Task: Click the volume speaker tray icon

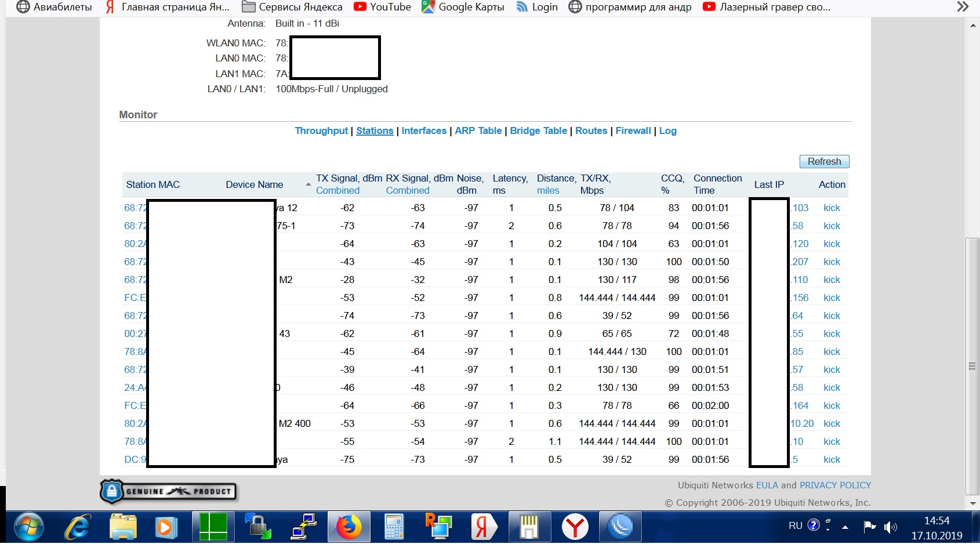Action: pos(890,527)
